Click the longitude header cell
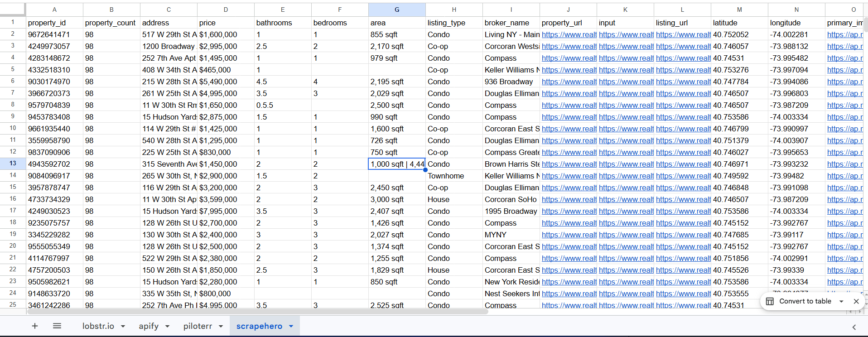 (x=796, y=23)
